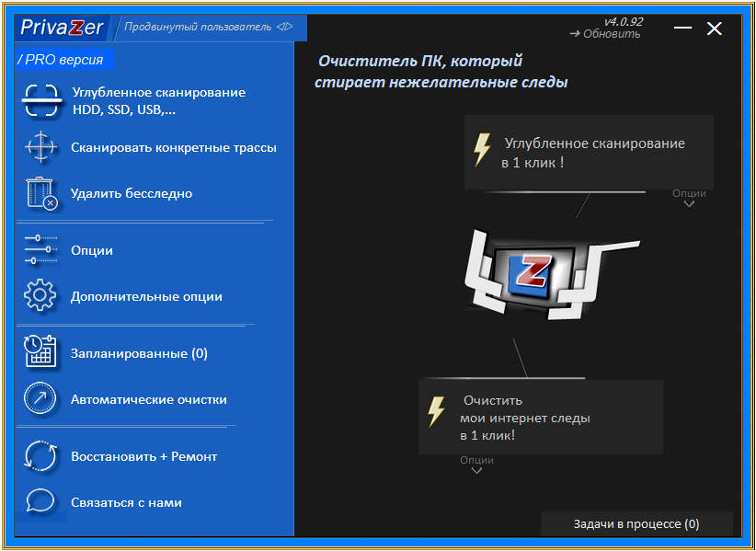756x551 pixels.
Task: Open Связаться с нами
Action: 126,502
